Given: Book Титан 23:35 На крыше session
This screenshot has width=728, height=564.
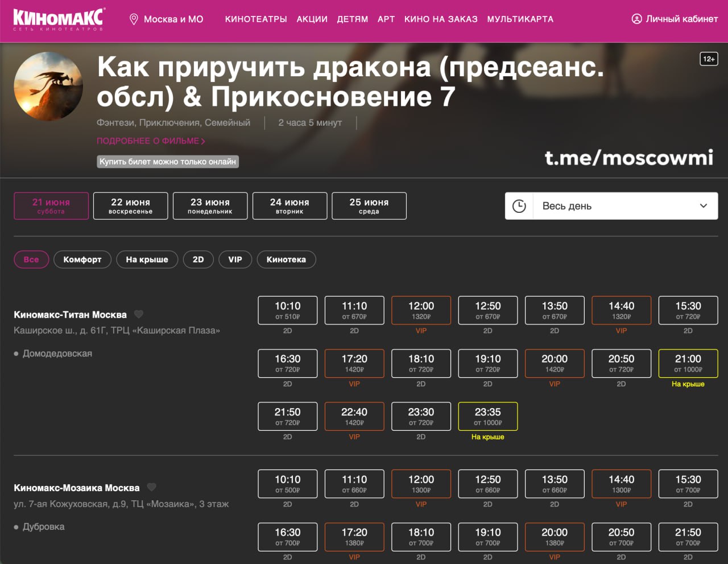Looking at the screenshot, I should [x=488, y=416].
